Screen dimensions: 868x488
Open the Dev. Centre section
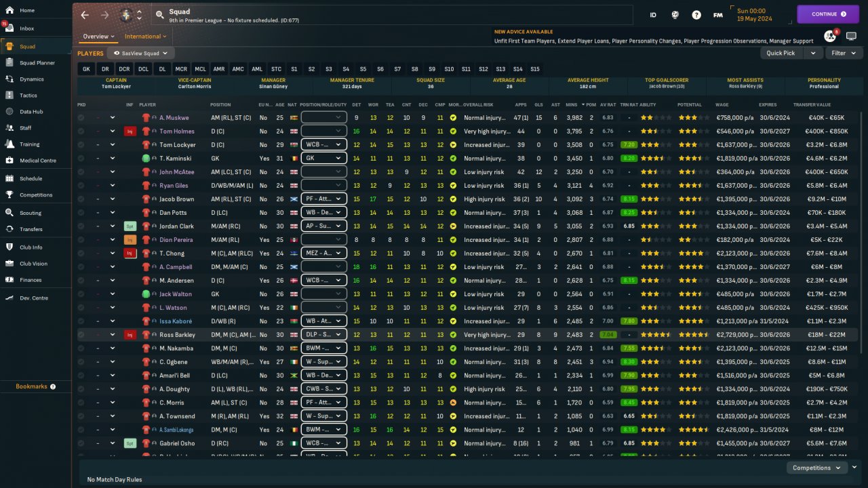point(35,298)
